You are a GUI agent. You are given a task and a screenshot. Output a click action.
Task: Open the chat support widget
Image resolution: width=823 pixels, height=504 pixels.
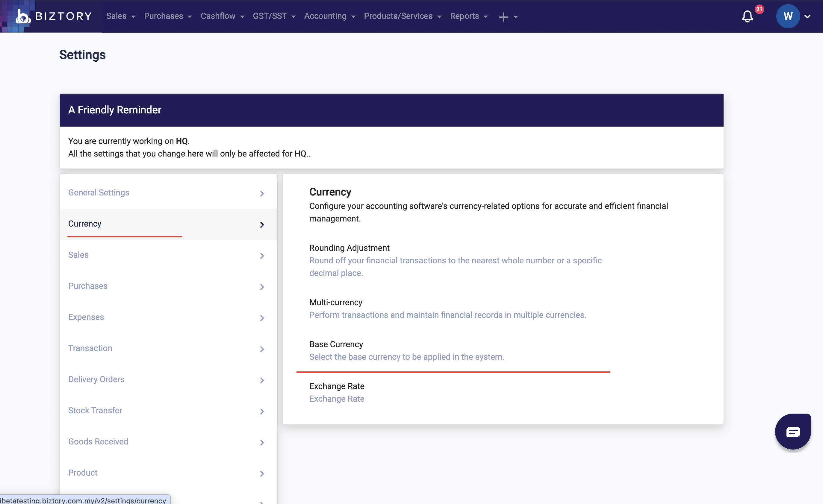coord(793,431)
